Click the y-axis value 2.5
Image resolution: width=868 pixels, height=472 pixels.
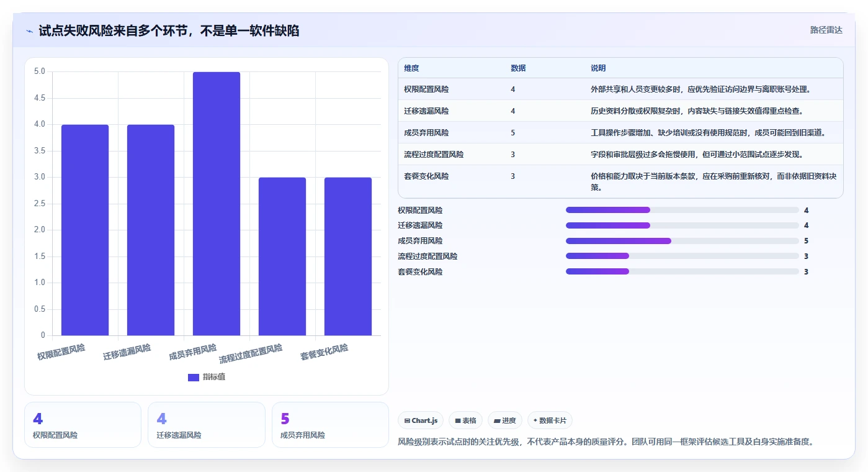pos(40,204)
